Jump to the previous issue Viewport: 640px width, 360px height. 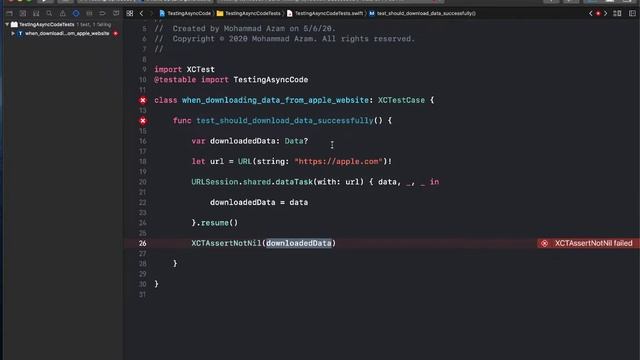pyautogui.click(x=591, y=13)
